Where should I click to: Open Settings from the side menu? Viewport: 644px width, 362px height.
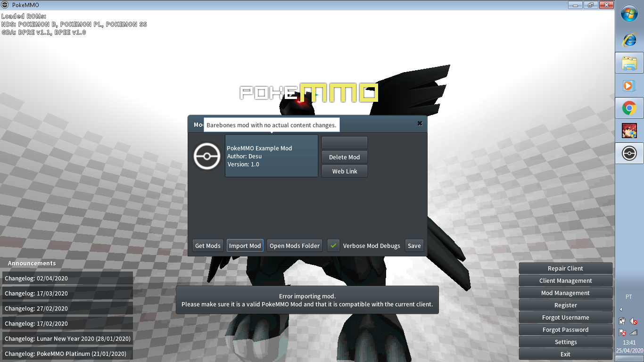(566, 342)
